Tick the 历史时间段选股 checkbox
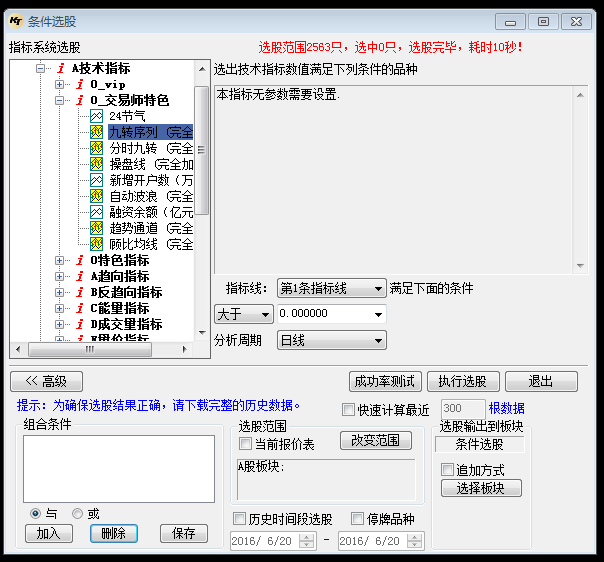The width and height of the screenshot is (604, 562). [x=239, y=519]
